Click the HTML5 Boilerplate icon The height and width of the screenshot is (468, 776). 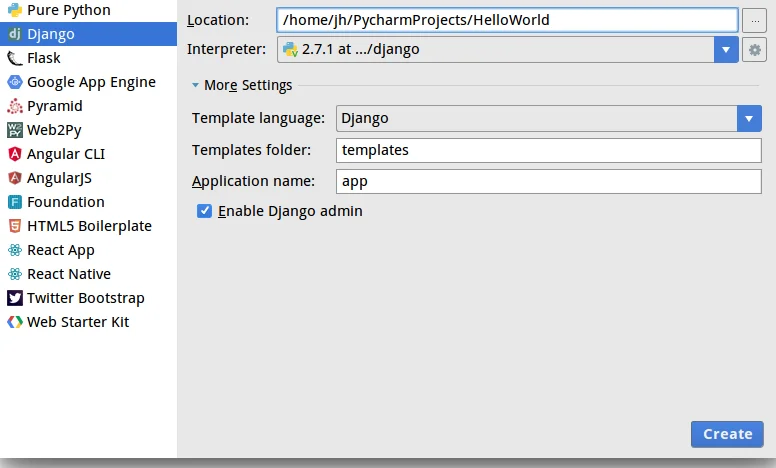(x=15, y=226)
